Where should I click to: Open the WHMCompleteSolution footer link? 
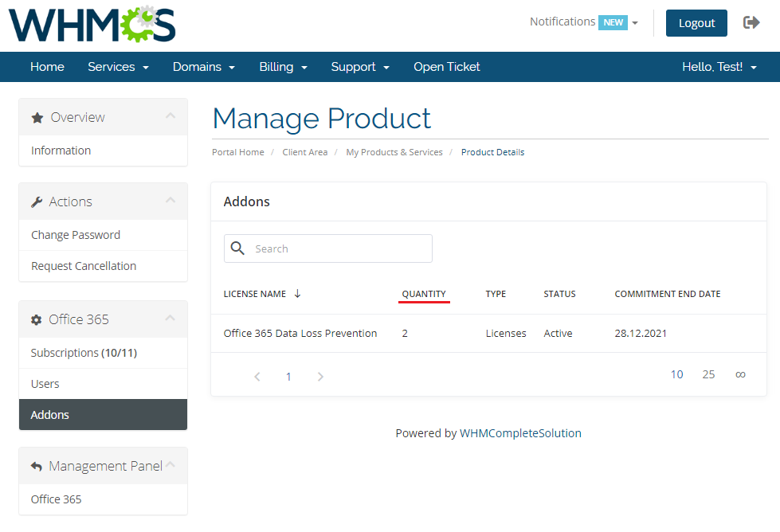pos(520,433)
